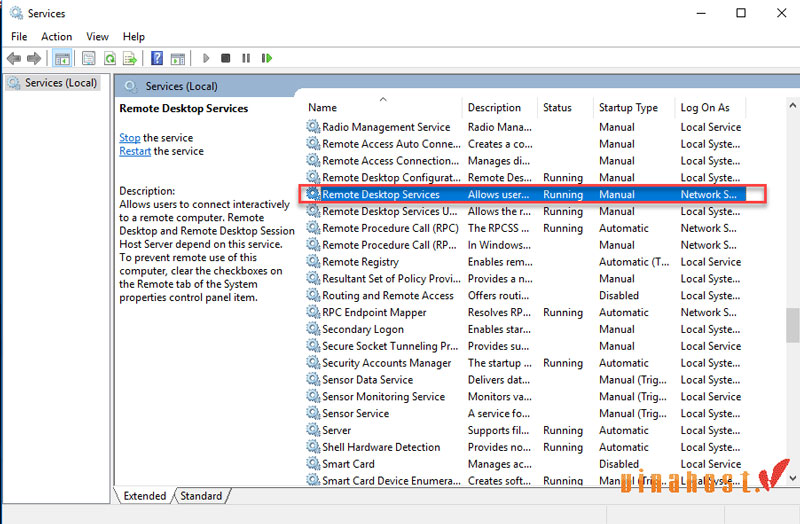Sort by the Log On As column header
The height and width of the screenshot is (524, 800).
coord(710,107)
